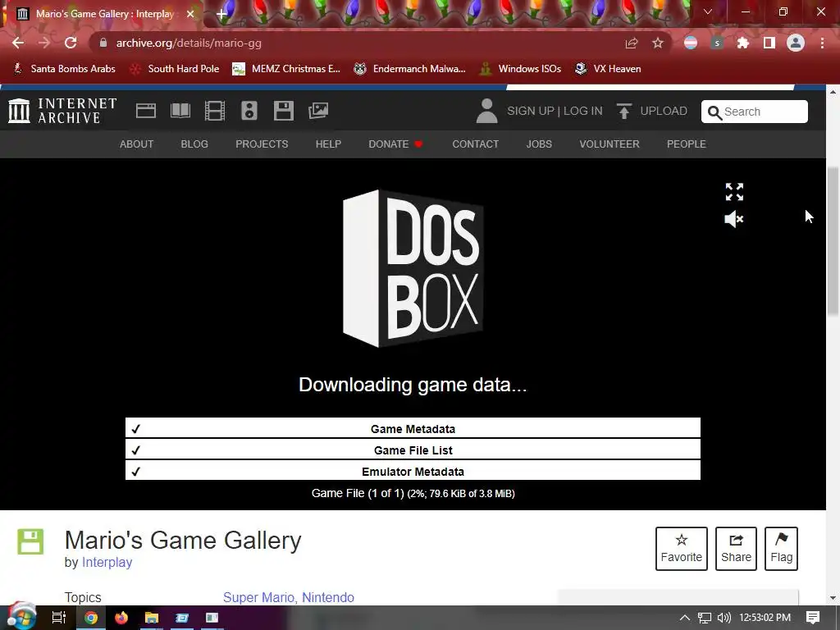The height and width of the screenshot is (630, 840).
Task: Open the DONATE menu item
Action: (395, 144)
